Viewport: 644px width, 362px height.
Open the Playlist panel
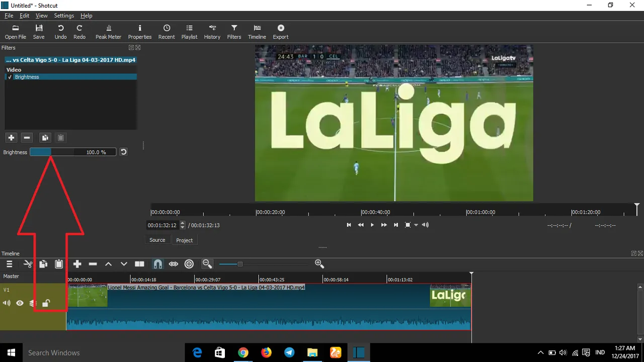click(189, 32)
